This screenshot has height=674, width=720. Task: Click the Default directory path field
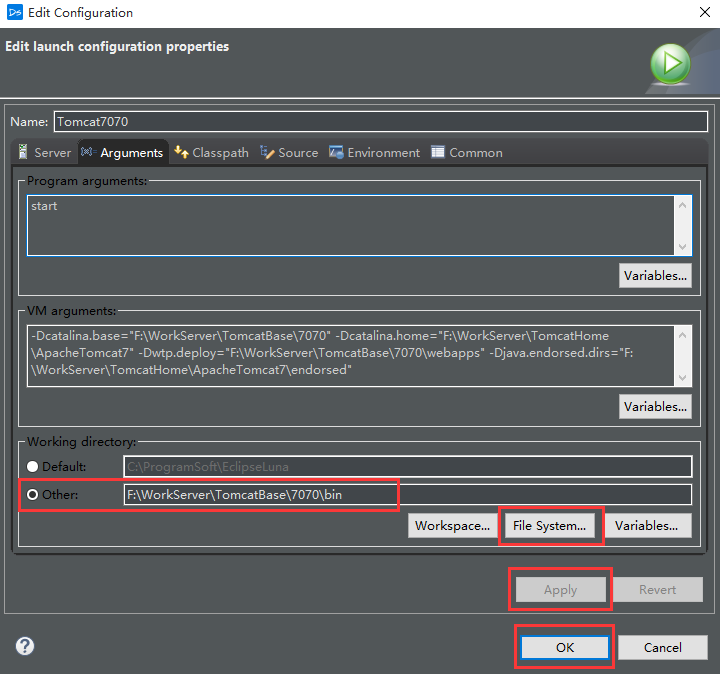click(x=408, y=466)
